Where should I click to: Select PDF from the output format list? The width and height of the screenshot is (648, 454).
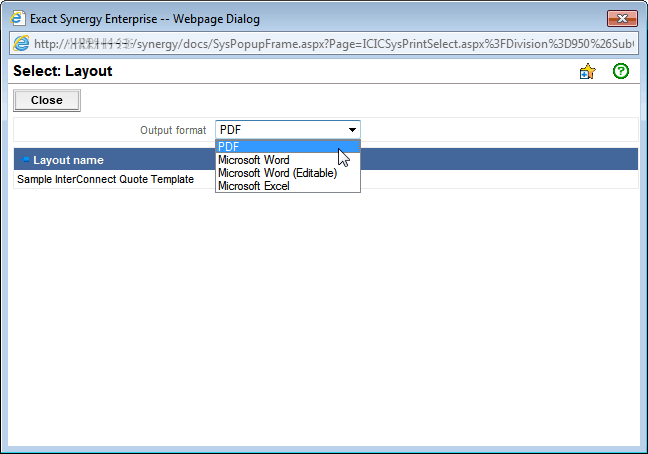tap(229, 147)
